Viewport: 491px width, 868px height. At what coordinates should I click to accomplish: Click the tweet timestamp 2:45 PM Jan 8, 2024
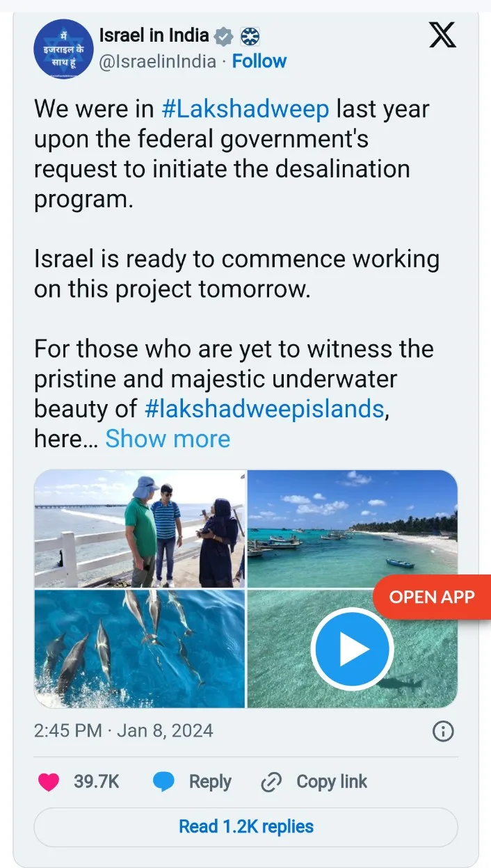pos(124,731)
